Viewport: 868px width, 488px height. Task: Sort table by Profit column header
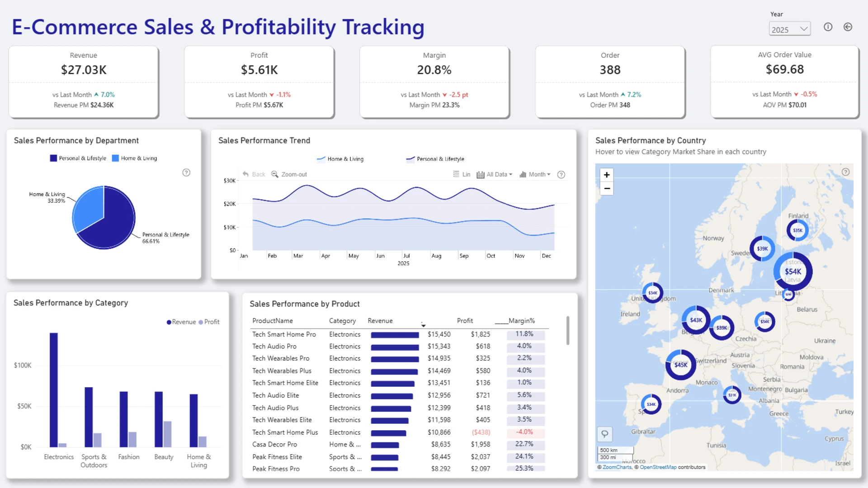point(465,321)
